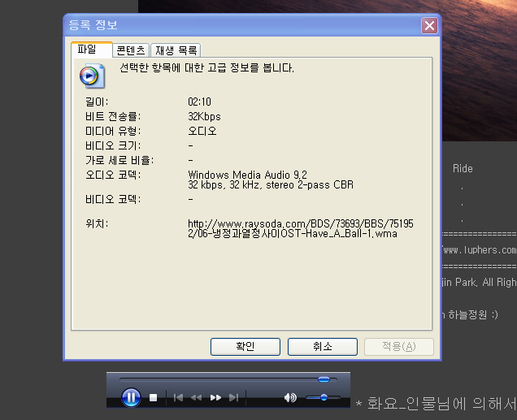Stop playback with the square button
The height and width of the screenshot is (420, 517).
coord(153,397)
